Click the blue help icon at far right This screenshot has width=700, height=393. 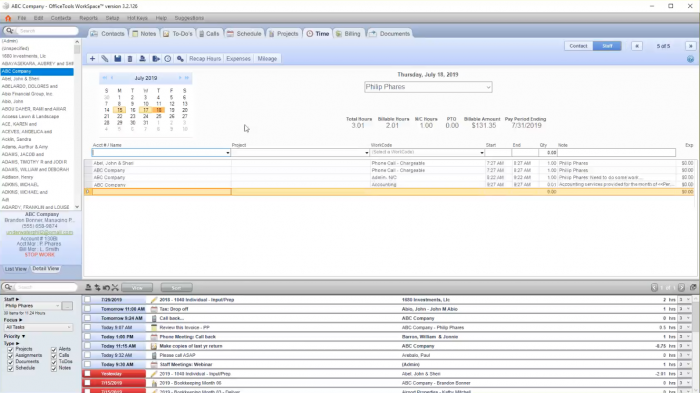click(x=690, y=59)
